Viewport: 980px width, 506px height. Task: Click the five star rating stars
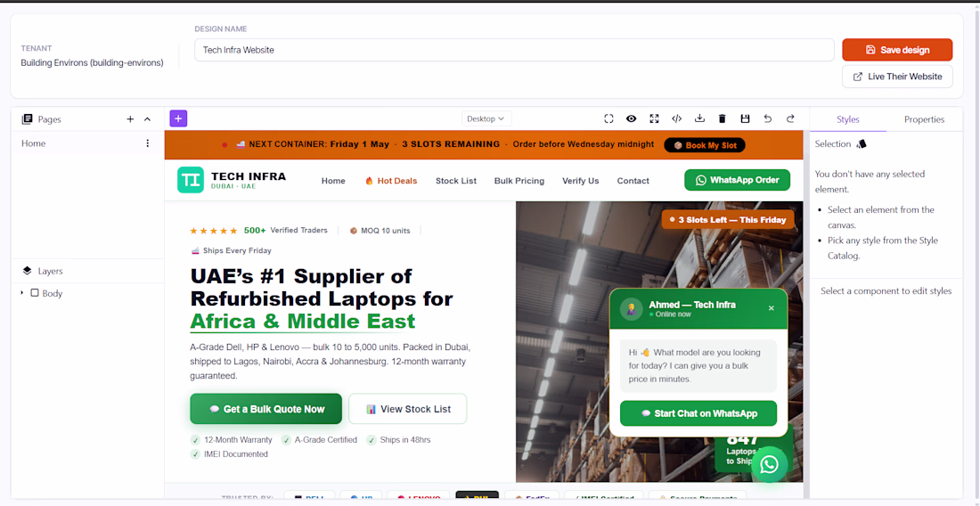(214, 231)
